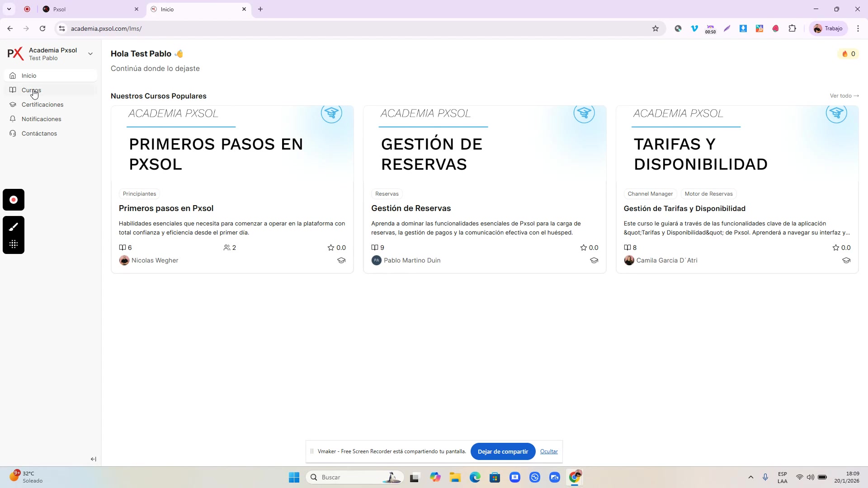Click Dejar de compartir button

pyautogui.click(x=503, y=451)
